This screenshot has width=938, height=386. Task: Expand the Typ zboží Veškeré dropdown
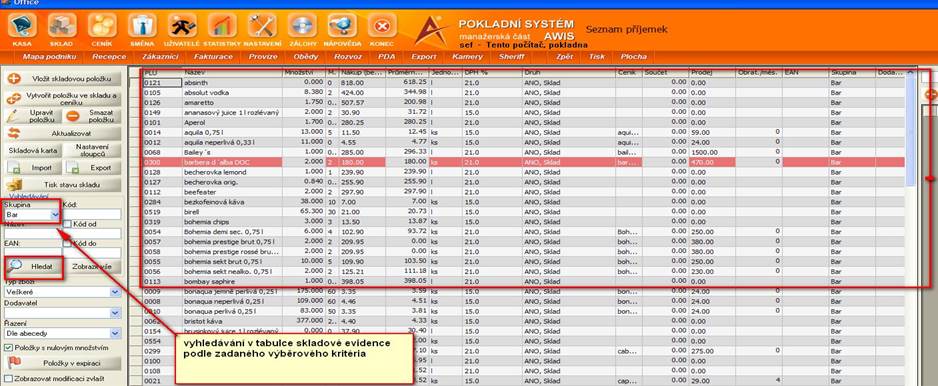(115, 292)
